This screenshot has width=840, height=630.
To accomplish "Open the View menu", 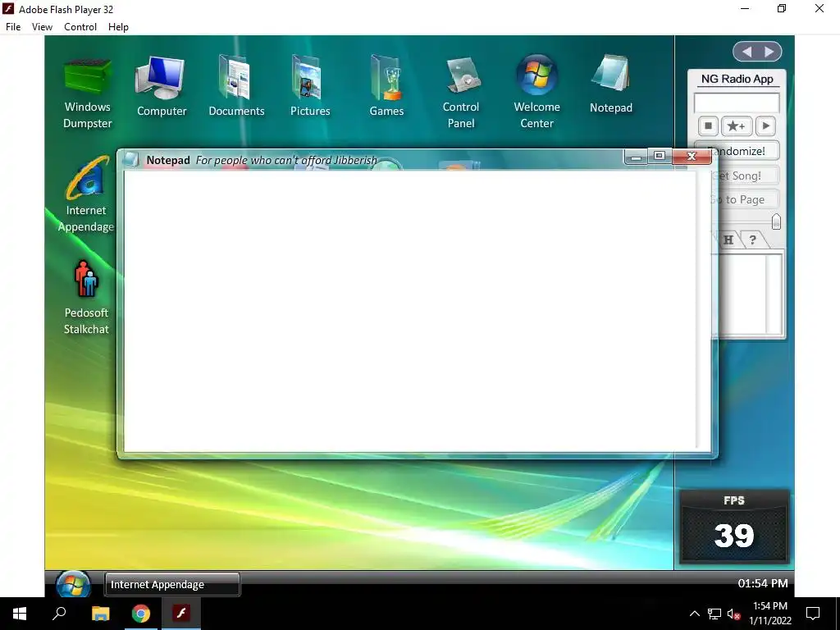I will coord(42,27).
